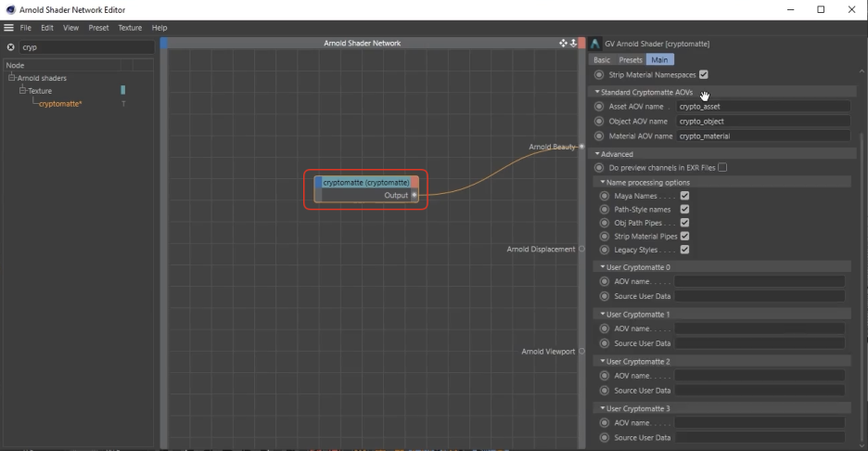Open the hamburger menu icon
Screen dimensions: 868x451
tap(9, 28)
